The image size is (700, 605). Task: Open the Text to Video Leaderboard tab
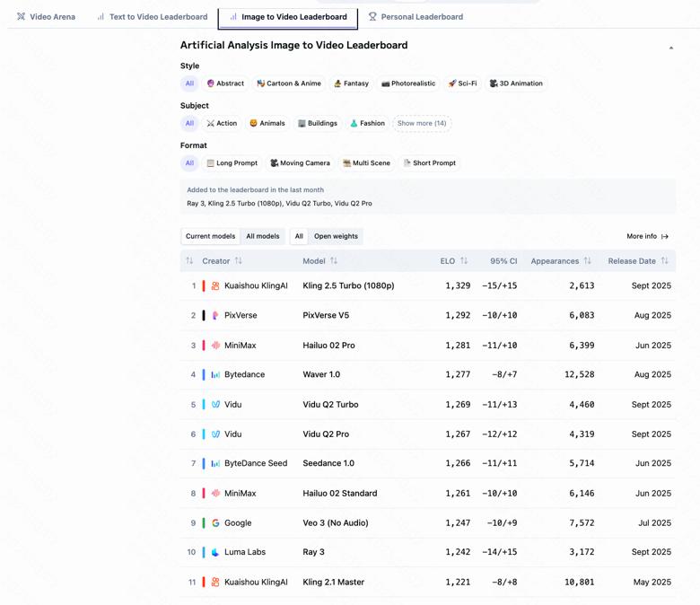[153, 17]
